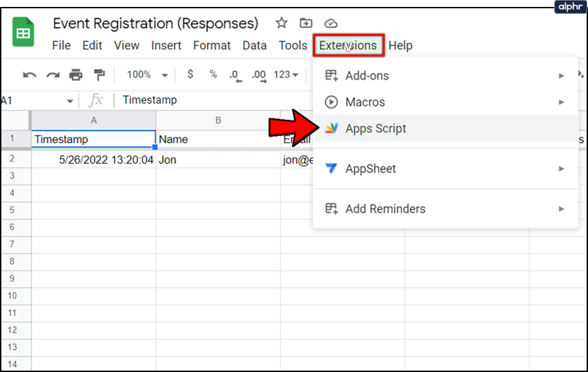
Task: Expand the Macros submenu arrow
Action: pyautogui.click(x=561, y=102)
